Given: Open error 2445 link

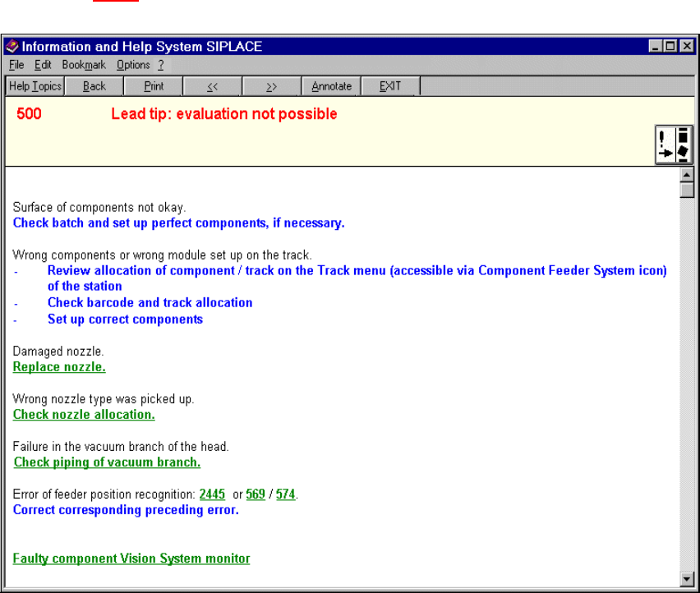Looking at the screenshot, I should [x=212, y=494].
